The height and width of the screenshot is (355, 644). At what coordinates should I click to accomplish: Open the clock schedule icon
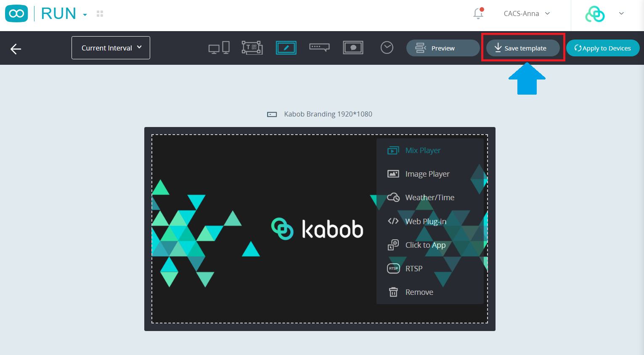point(387,48)
